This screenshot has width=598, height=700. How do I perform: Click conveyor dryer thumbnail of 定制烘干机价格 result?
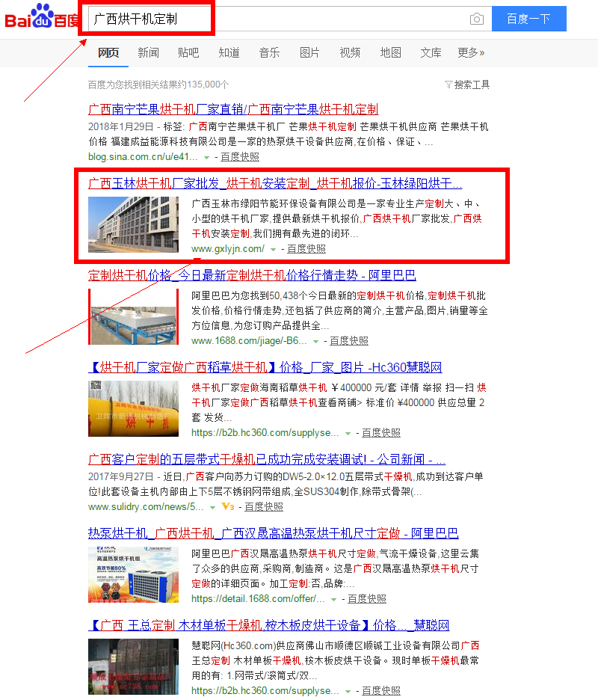134,316
